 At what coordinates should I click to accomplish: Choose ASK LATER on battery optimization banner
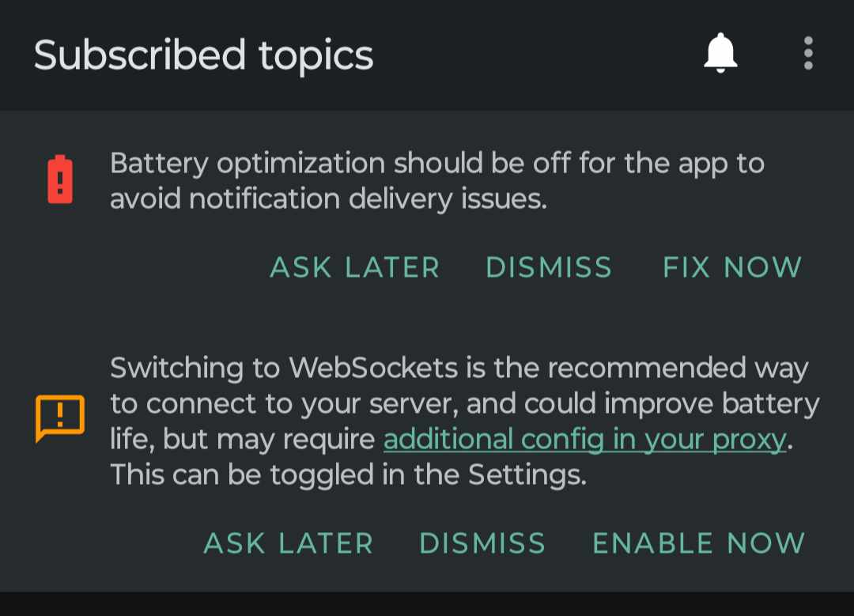[354, 267]
